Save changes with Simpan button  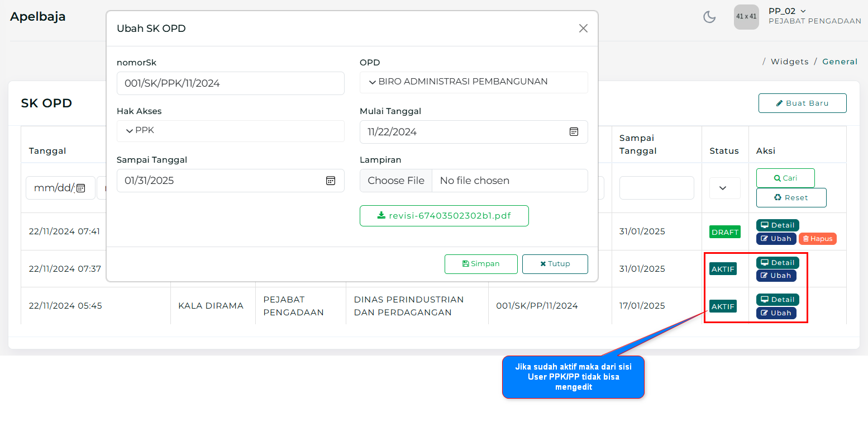click(481, 264)
